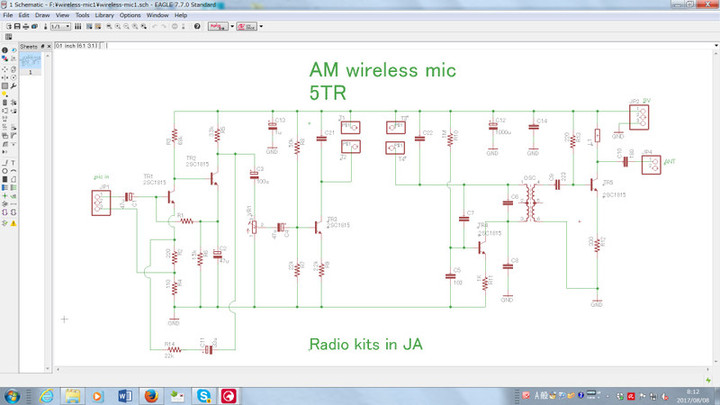This screenshot has height=405, width=720.
Task: Select the Info tool in left palette
Action: pos(4,49)
